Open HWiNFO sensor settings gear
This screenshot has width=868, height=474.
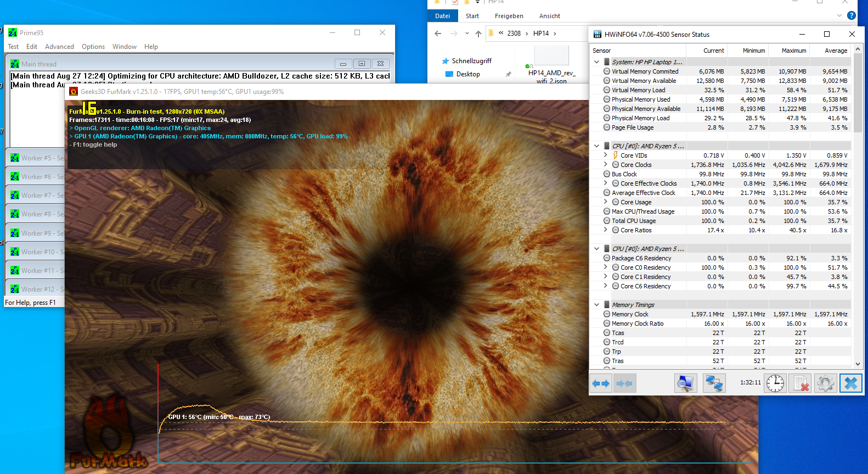[x=825, y=383]
